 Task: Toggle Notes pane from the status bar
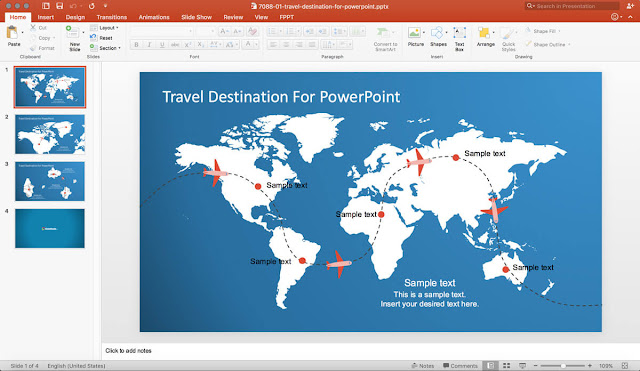click(422, 365)
